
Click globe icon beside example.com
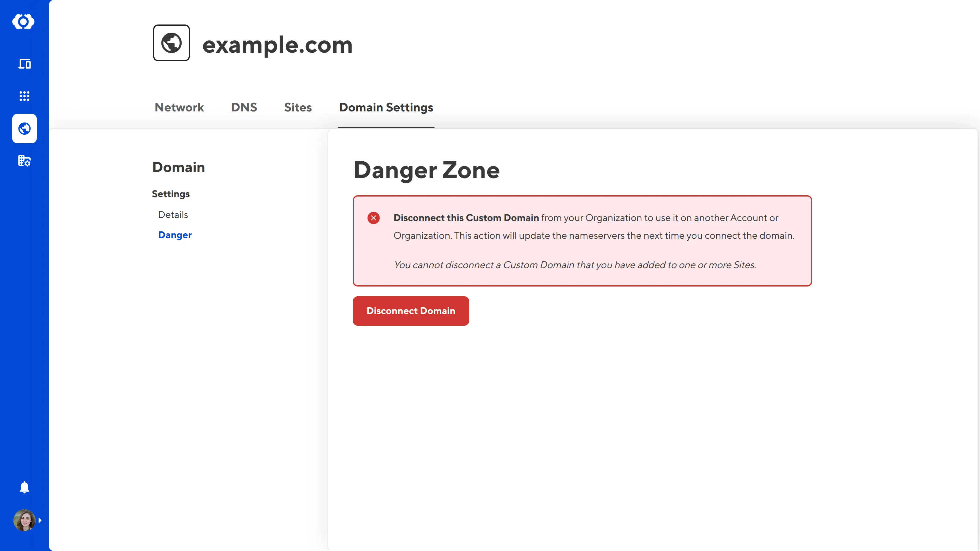coord(171,43)
